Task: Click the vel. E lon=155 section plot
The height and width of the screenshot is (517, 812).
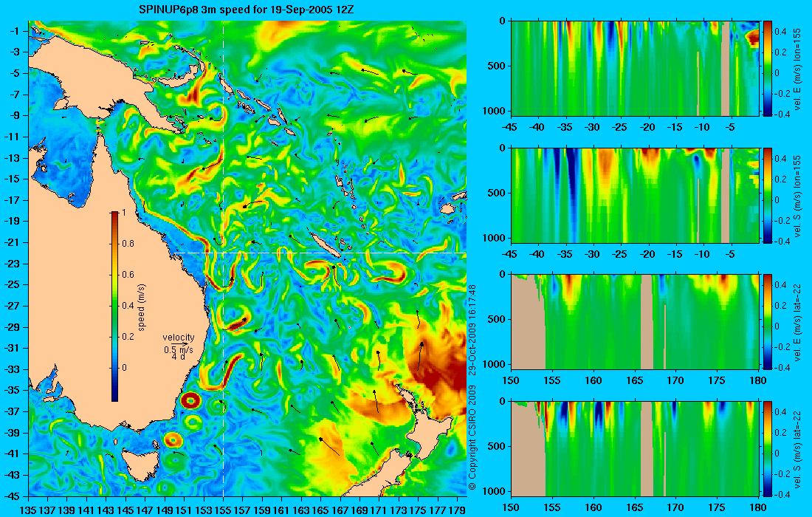Action: pos(635,68)
